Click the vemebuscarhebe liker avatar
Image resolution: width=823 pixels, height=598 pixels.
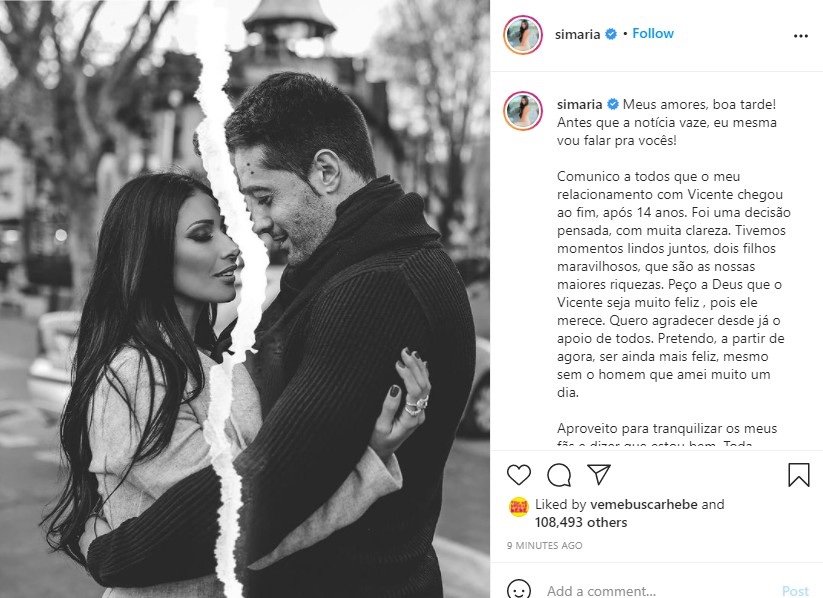click(519, 507)
